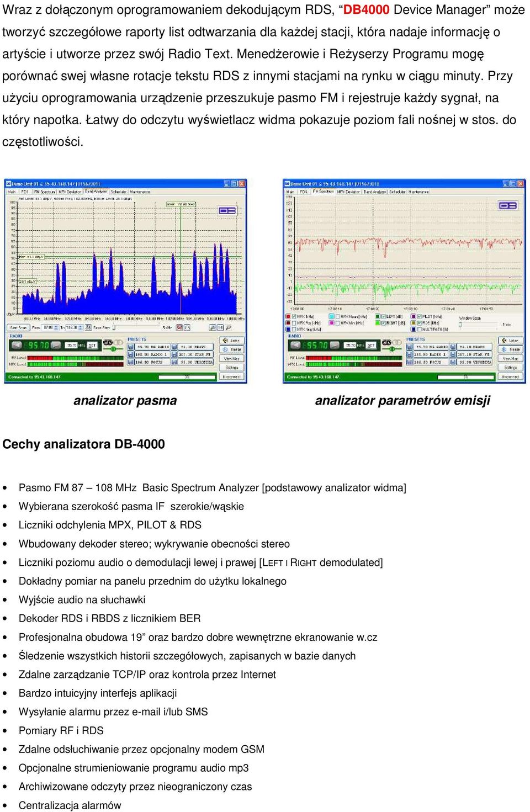Open Settings in the right window

coord(511,368)
